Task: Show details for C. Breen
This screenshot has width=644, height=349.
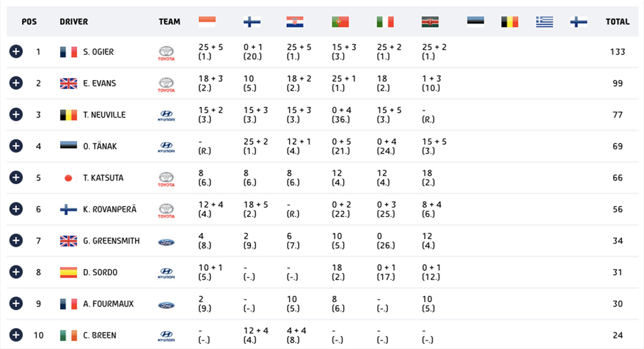Action: (16, 335)
